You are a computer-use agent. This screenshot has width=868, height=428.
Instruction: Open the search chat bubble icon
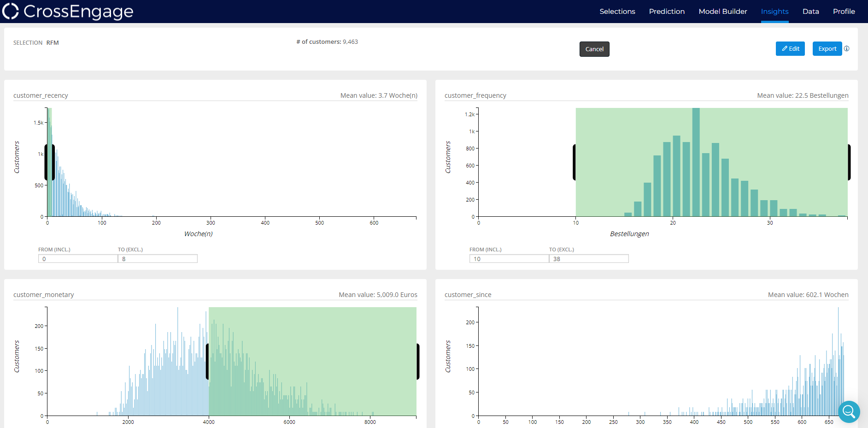click(849, 412)
